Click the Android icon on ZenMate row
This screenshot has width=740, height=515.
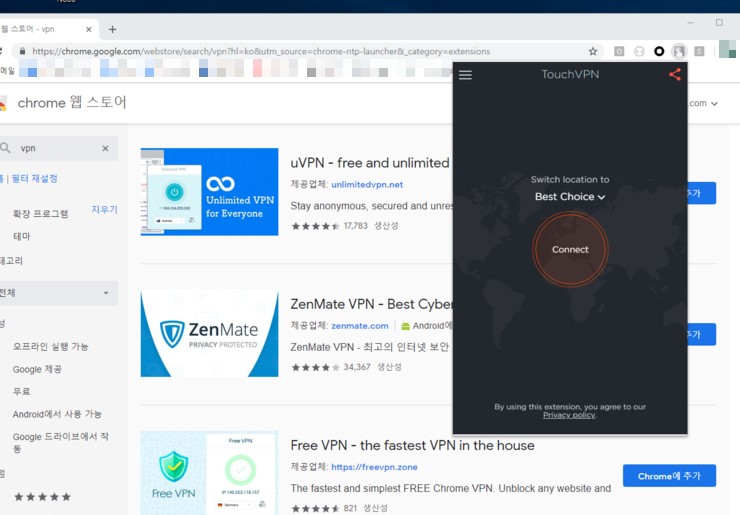pos(405,326)
